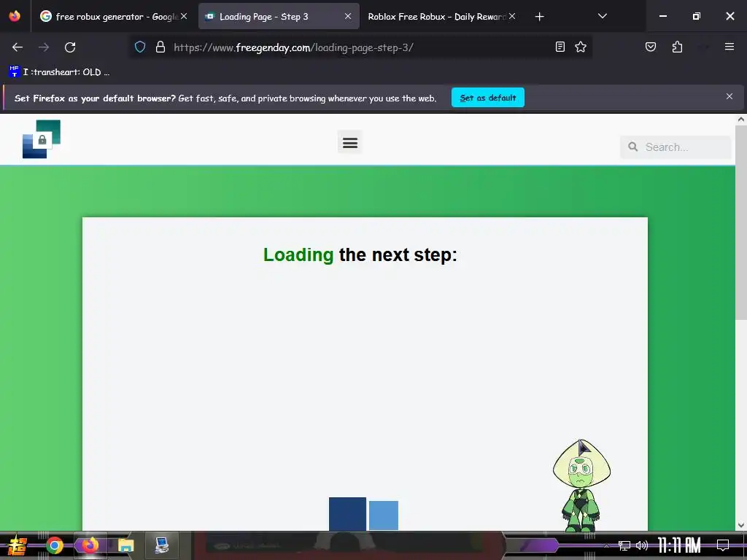Viewport: 747px width, 560px height.
Task: Click the 11:11 AM clock
Action: click(679, 545)
